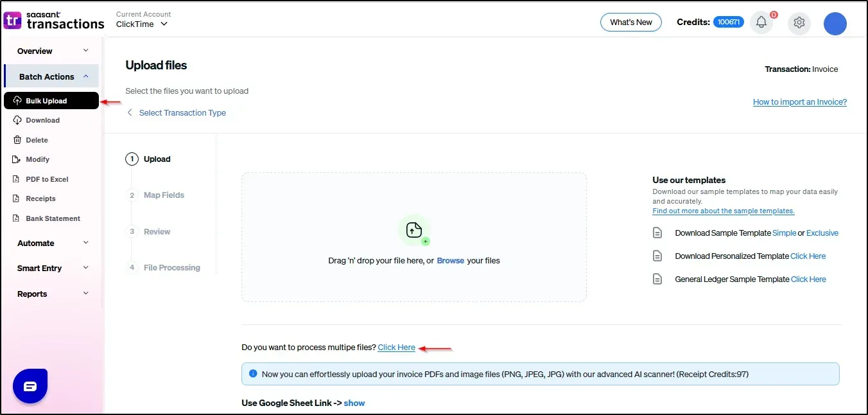Select Download in the sidebar

coord(42,120)
